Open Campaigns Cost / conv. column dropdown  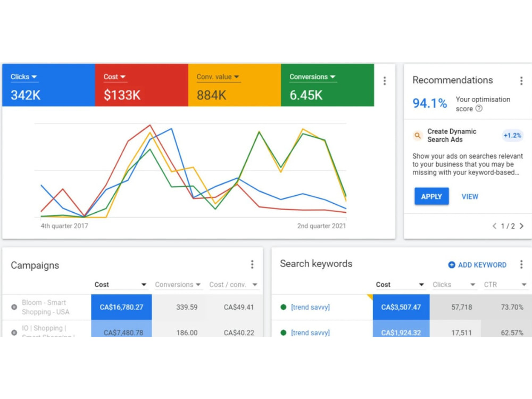[x=234, y=285]
